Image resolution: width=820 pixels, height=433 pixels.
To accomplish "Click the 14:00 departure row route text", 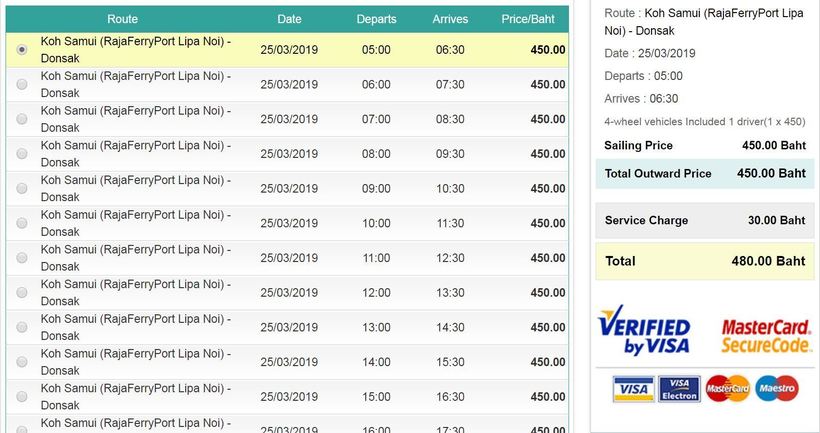I will pos(136,362).
